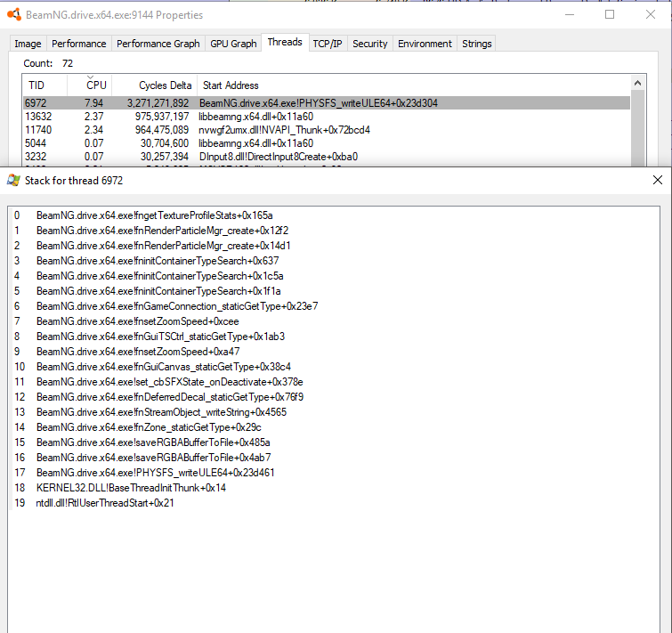This screenshot has height=633, width=672.
Task: Close the Stack for thread 6972 dialog
Action: (658, 180)
